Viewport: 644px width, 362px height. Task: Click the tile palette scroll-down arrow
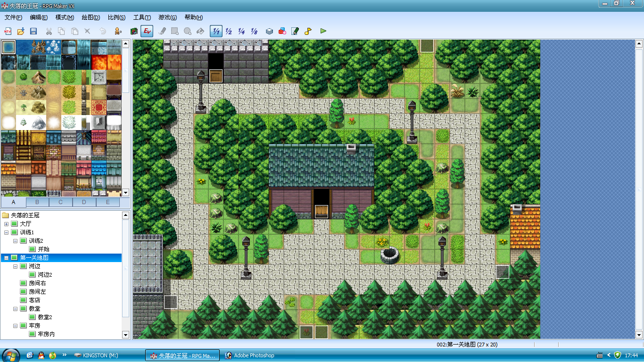(125, 192)
